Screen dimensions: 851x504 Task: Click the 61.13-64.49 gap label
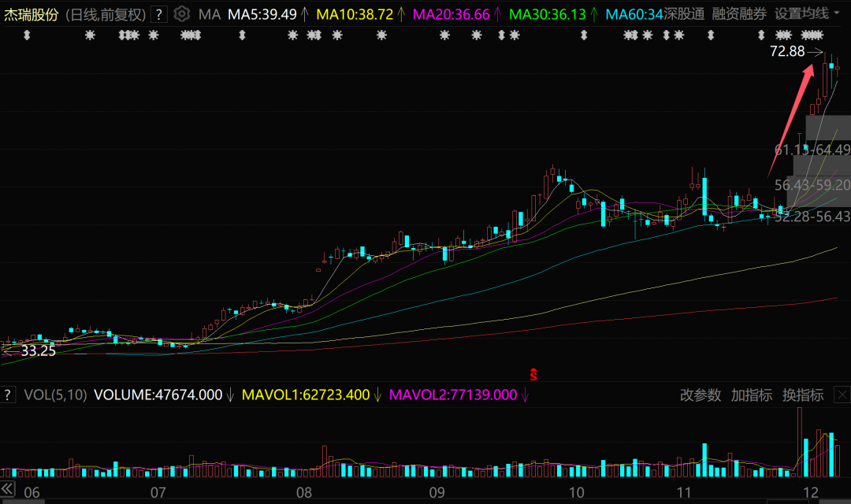tap(812, 150)
